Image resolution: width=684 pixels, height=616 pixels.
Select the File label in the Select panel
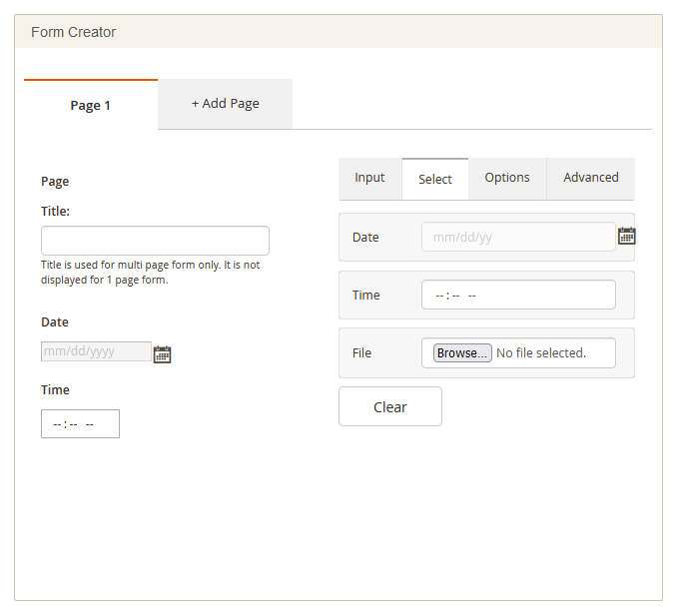pos(361,353)
